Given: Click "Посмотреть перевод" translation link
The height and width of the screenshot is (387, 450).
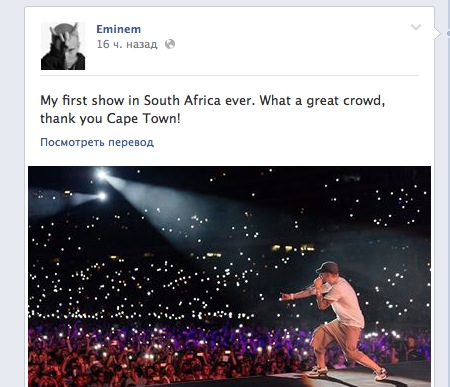Looking at the screenshot, I should (x=97, y=142).
